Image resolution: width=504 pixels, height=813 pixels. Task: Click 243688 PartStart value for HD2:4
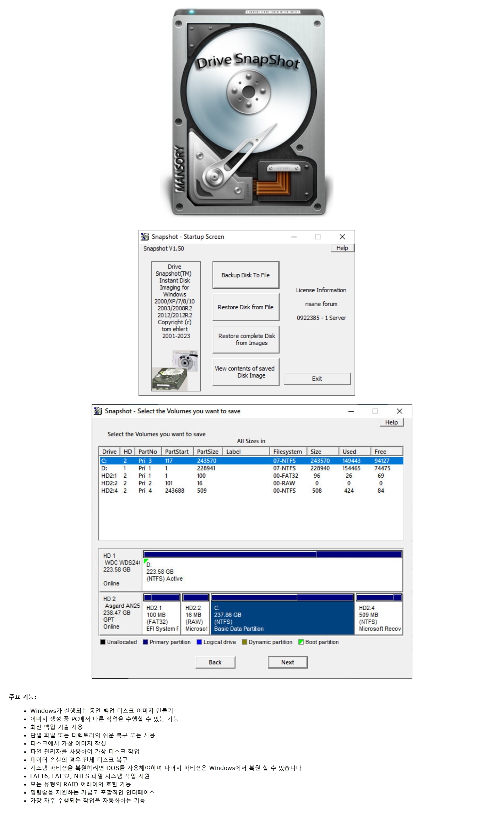[x=175, y=490]
